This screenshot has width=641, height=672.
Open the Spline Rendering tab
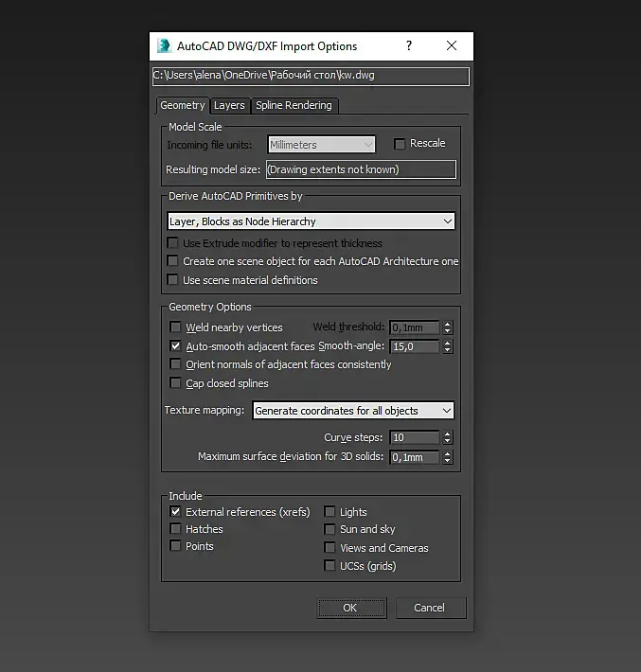[294, 105]
